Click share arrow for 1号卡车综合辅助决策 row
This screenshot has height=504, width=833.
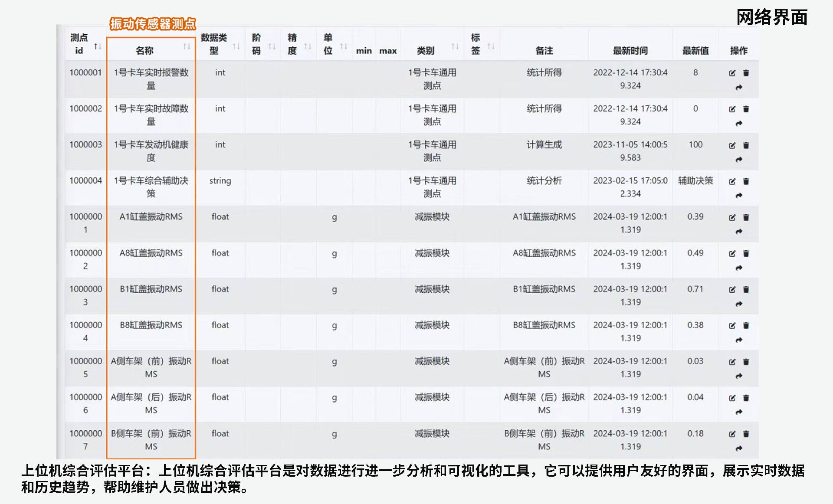click(x=739, y=196)
